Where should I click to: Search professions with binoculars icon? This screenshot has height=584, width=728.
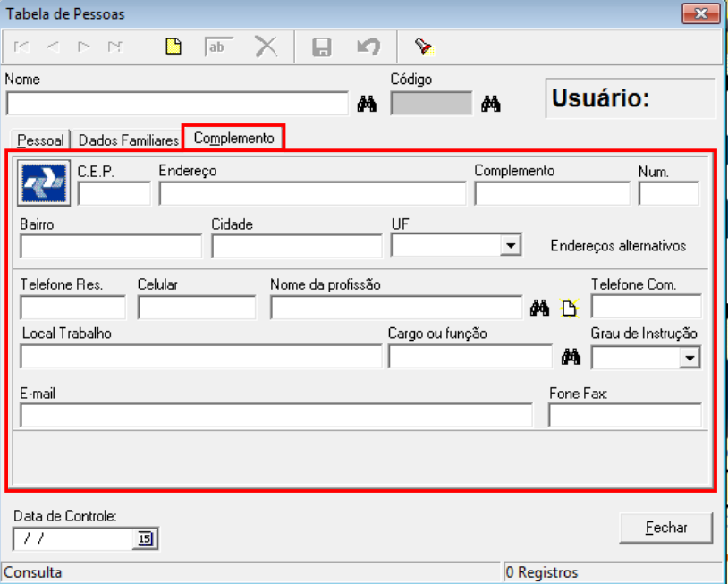pos(538,309)
